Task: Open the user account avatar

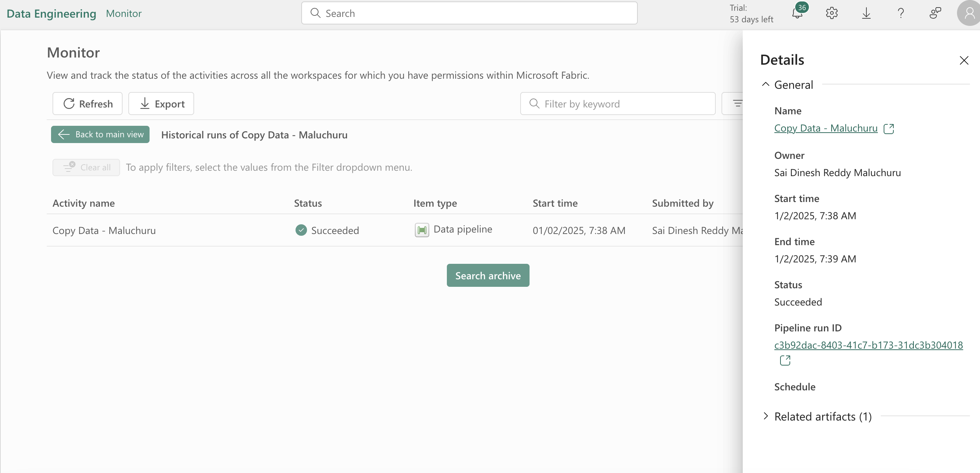Action: 968,13
